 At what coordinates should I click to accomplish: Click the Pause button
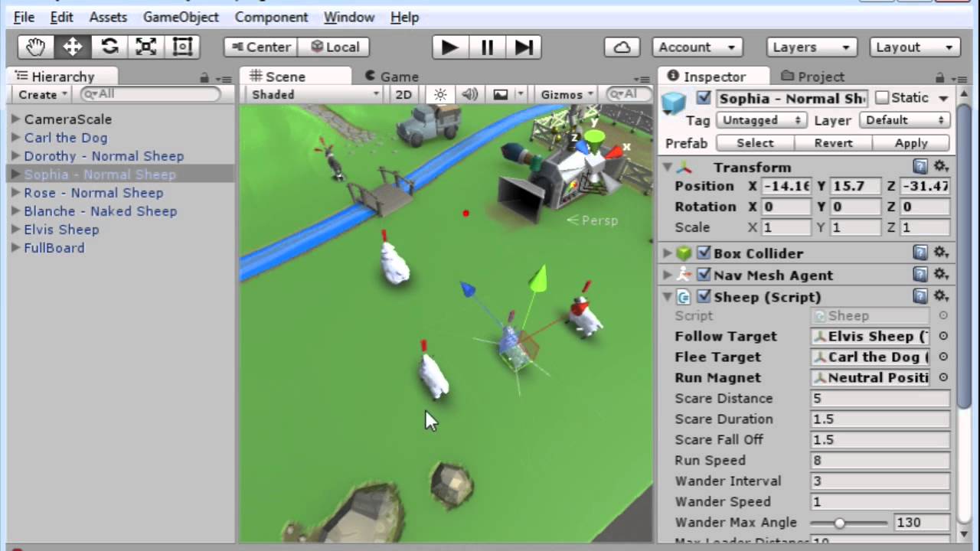[x=487, y=47]
